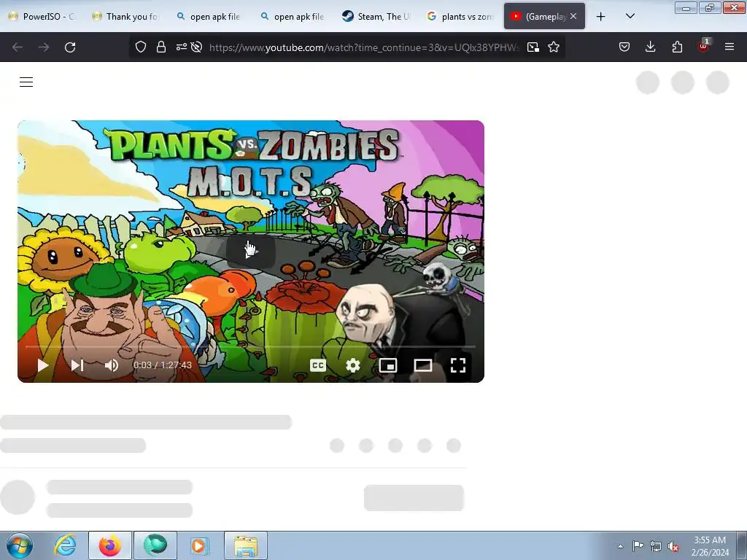Open Firefox application menu
The height and width of the screenshot is (560, 747).
click(x=729, y=47)
